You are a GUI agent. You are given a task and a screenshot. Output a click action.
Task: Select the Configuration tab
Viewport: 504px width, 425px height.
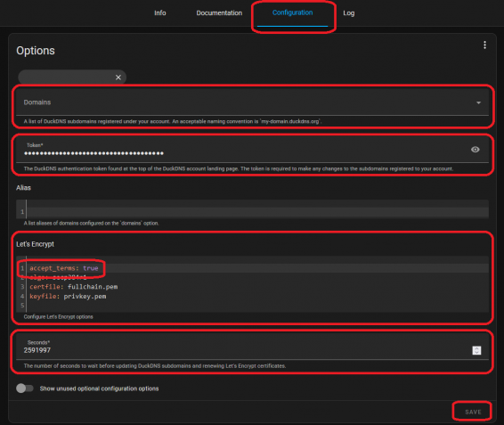[x=292, y=12]
